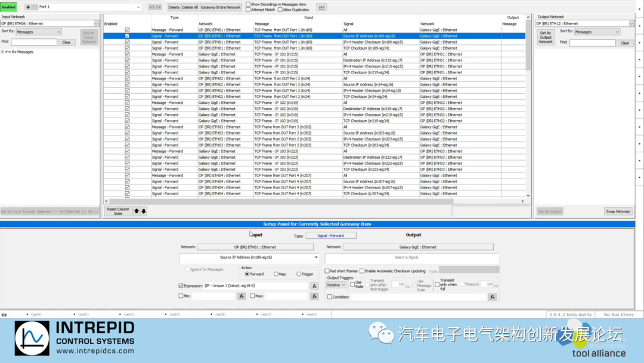This screenshot has height=363, width=644.
Task: Click the fx icon next to the Max field
Action: pos(314,296)
